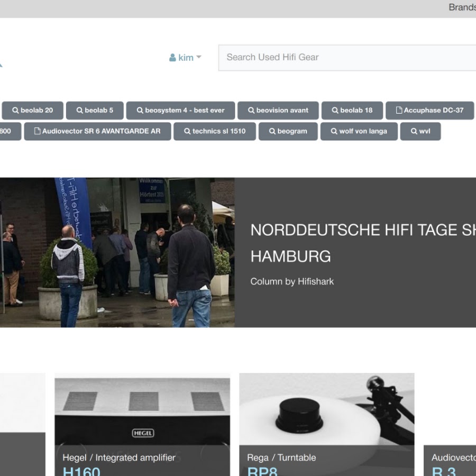Select the beolab 18 search tag
The image size is (476, 476).
click(352, 111)
